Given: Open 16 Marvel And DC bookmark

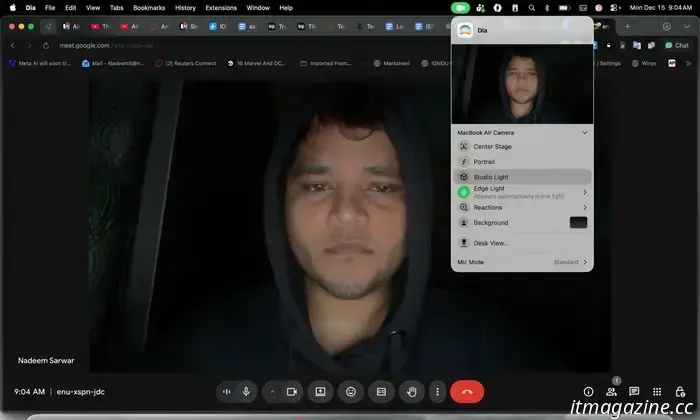Looking at the screenshot, I should tap(256, 63).
